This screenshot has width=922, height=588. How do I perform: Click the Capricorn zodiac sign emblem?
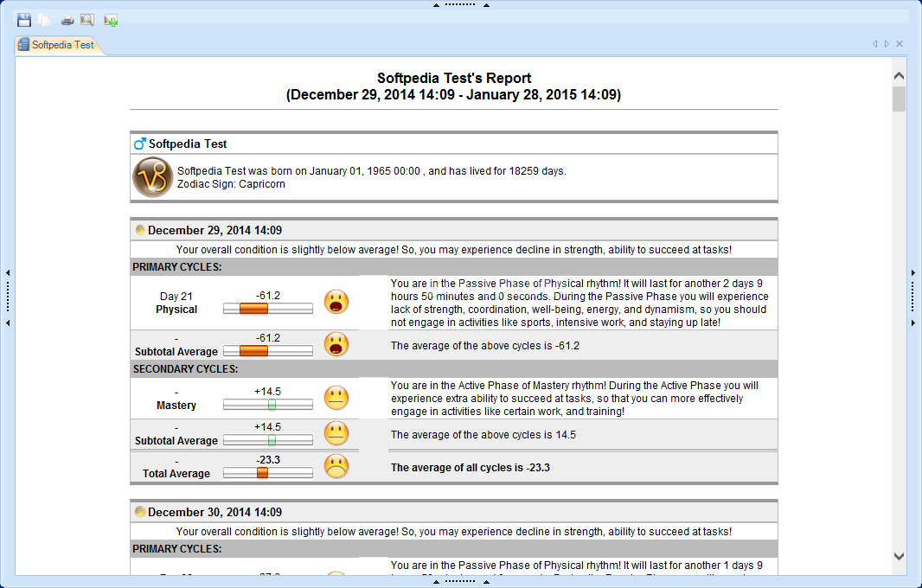tap(153, 177)
